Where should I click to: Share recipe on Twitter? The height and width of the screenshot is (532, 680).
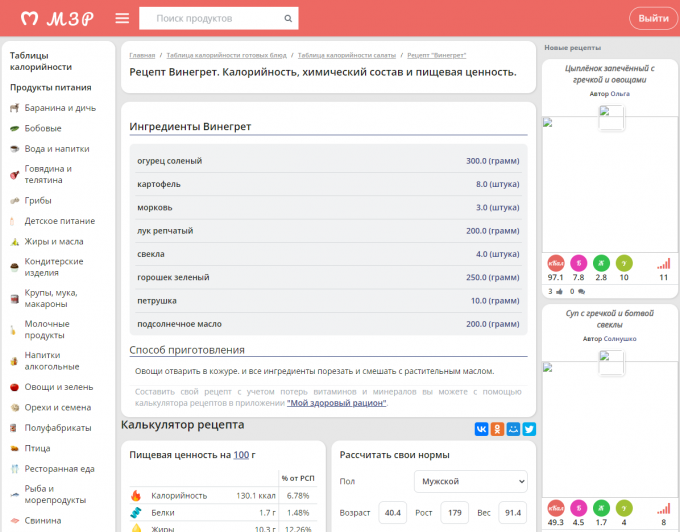point(529,429)
